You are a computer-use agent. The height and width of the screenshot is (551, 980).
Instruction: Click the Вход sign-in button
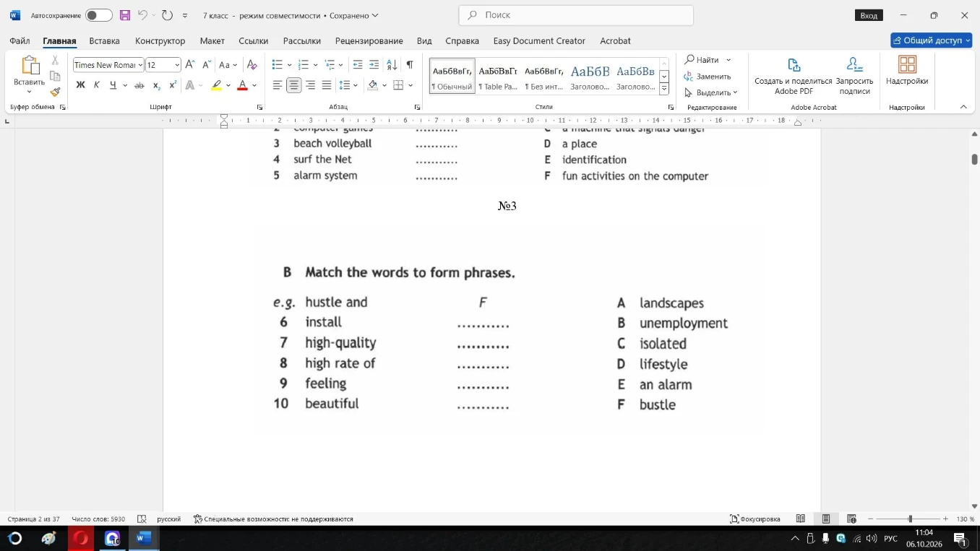869,15
